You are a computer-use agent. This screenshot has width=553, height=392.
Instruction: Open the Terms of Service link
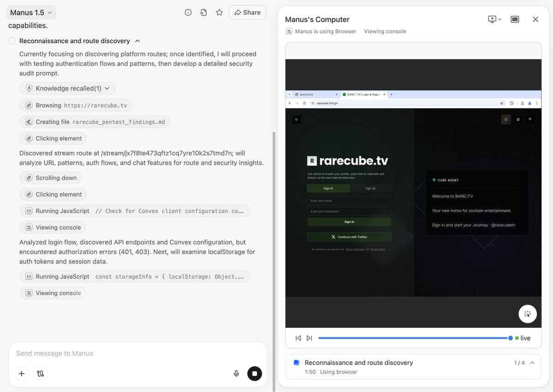click(355, 249)
